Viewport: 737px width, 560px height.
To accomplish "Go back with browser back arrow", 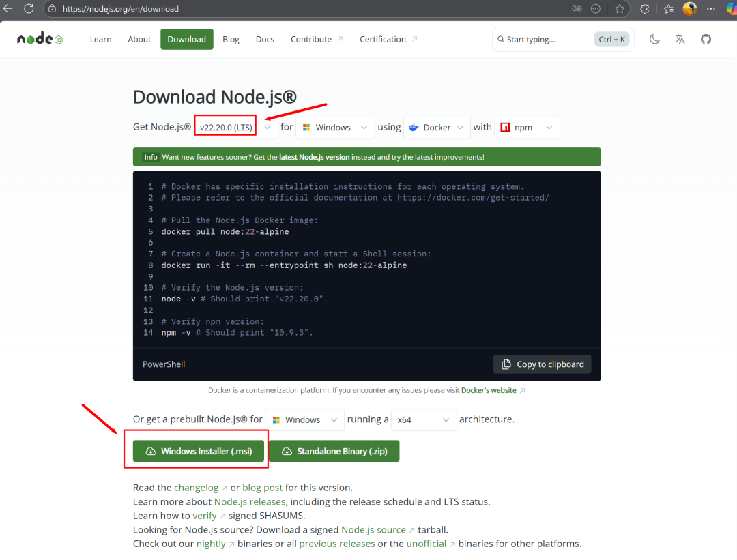I will (x=8, y=8).
